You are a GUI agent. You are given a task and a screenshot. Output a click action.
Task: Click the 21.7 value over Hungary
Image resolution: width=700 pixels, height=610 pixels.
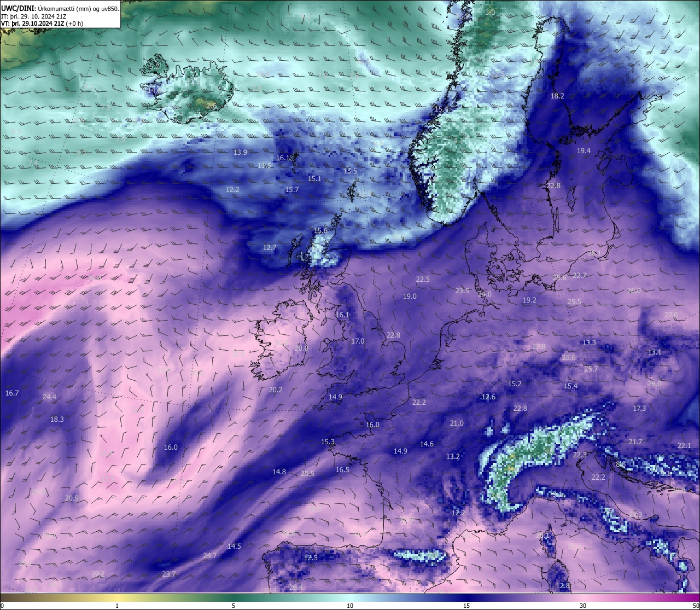click(635, 441)
